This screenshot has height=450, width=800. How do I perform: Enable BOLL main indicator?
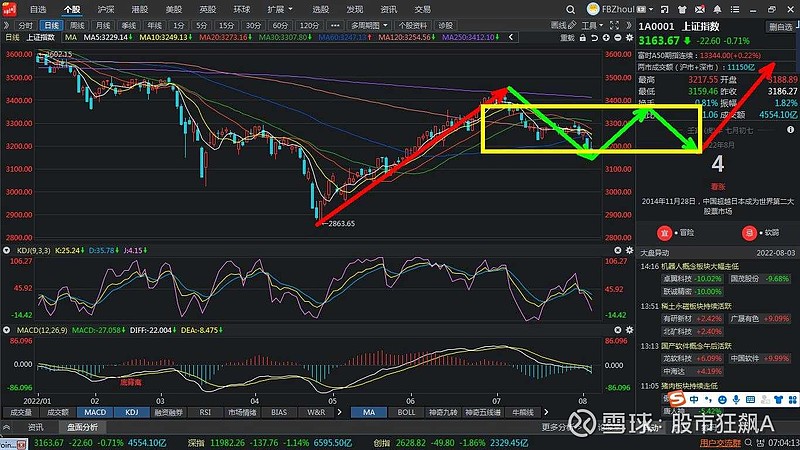[406, 412]
